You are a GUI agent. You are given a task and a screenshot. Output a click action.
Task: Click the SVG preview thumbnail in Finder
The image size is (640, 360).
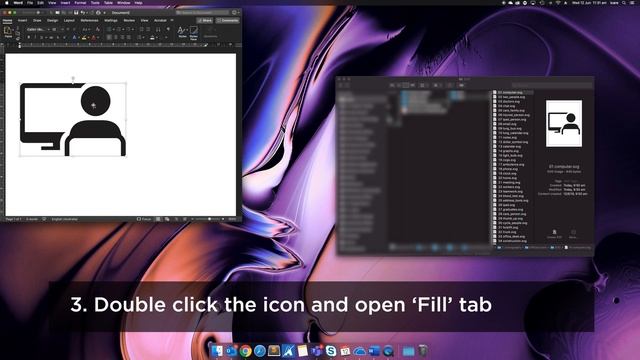[564, 123]
